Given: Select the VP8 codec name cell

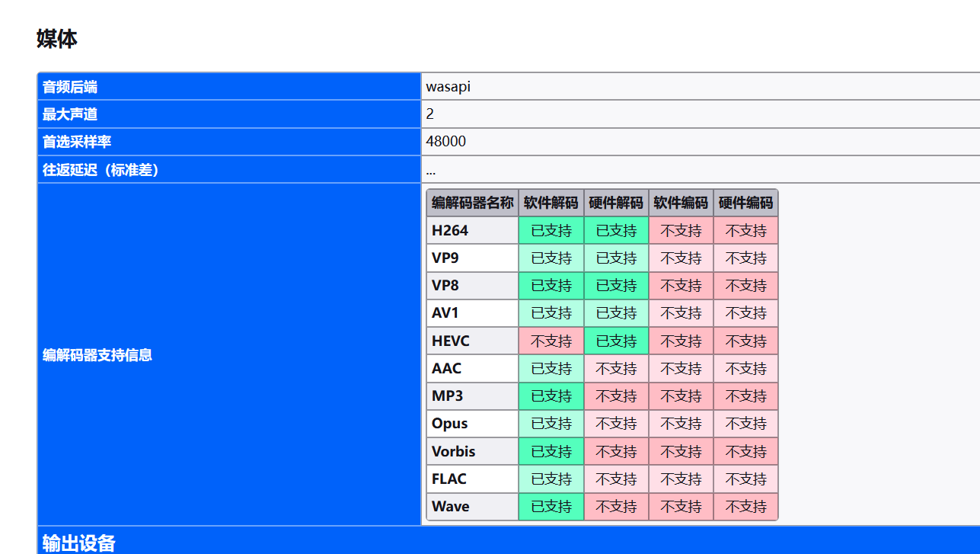Looking at the screenshot, I should click(x=473, y=286).
